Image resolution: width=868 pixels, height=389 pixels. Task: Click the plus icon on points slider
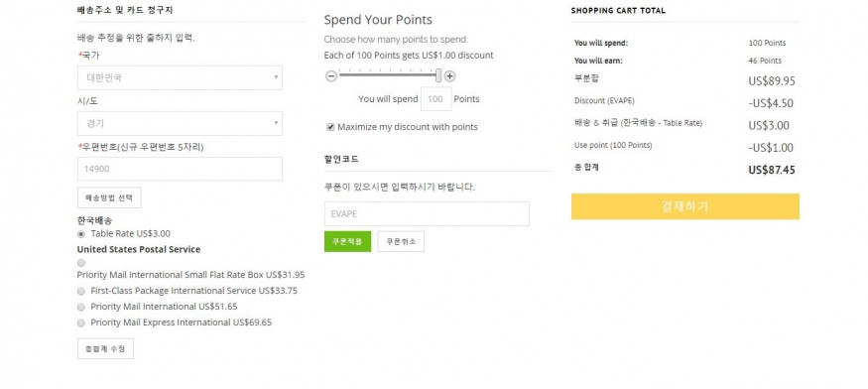click(x=450, y=76)
